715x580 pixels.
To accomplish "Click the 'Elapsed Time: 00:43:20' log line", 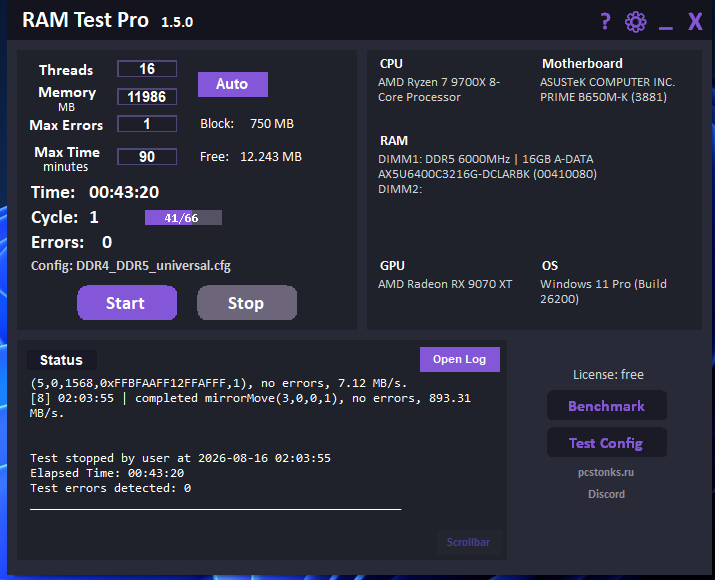I will tap(107, 473).
